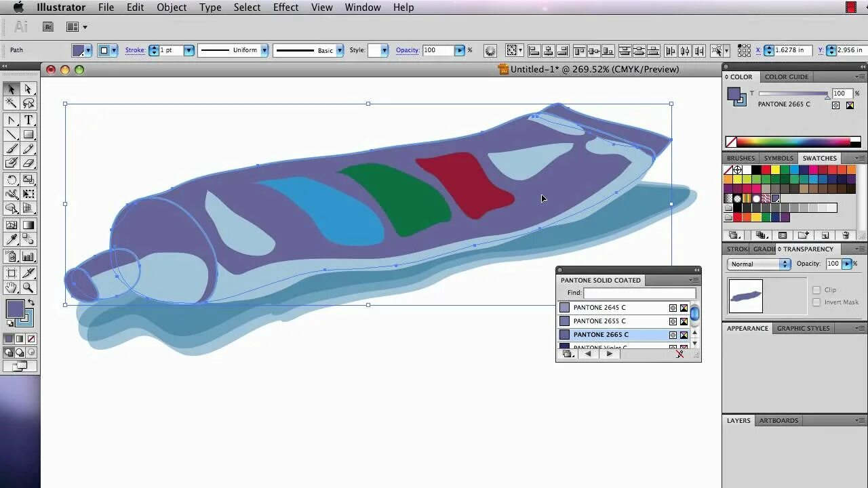Open the Basic brush definition dropdown
Image resolution: width=868 pixels, height=488 pixels.
point(340,50)
